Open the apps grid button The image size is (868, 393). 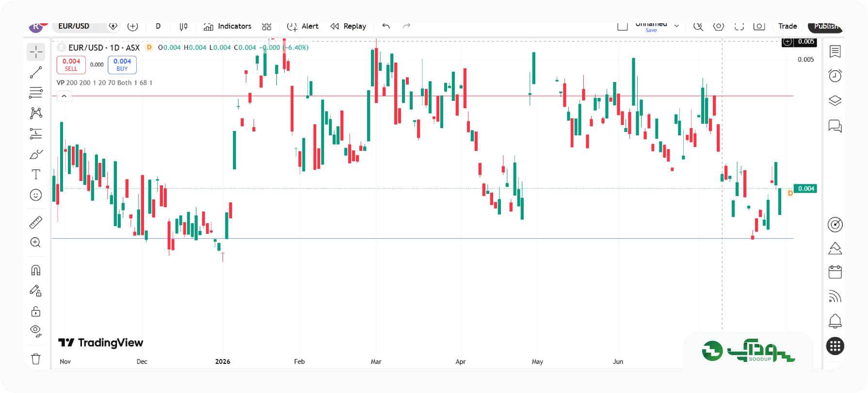pyautogui.click(x=835, y=346)
